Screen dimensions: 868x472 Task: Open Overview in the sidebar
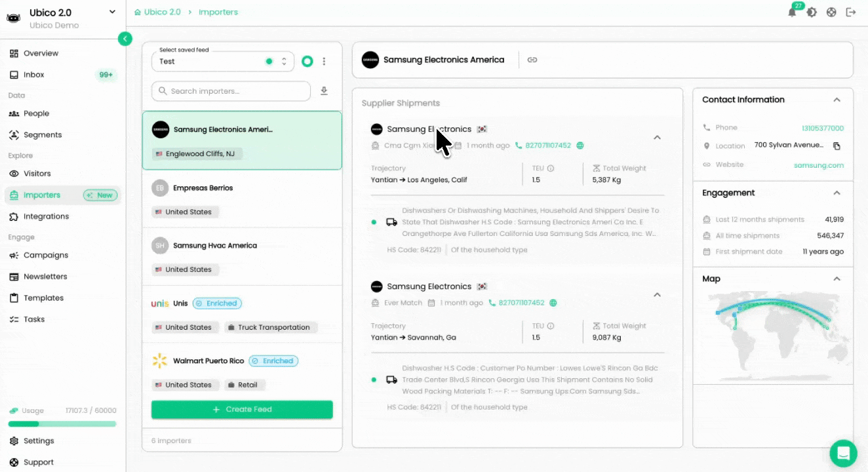click(x=41, y=53)
